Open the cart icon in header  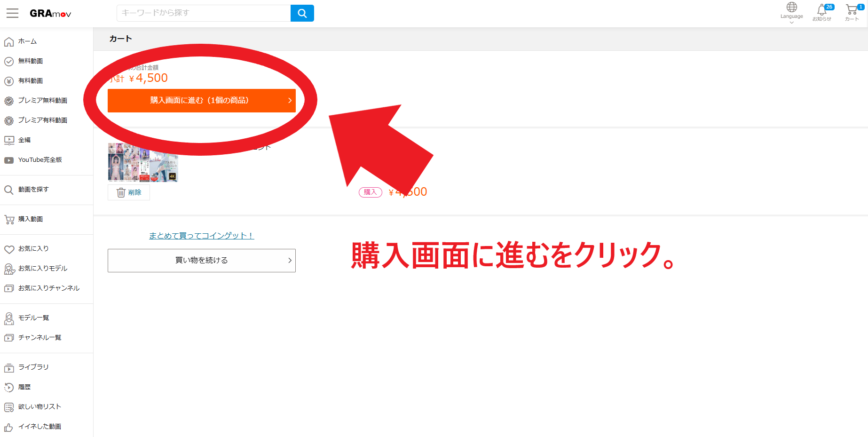point(852,13)
